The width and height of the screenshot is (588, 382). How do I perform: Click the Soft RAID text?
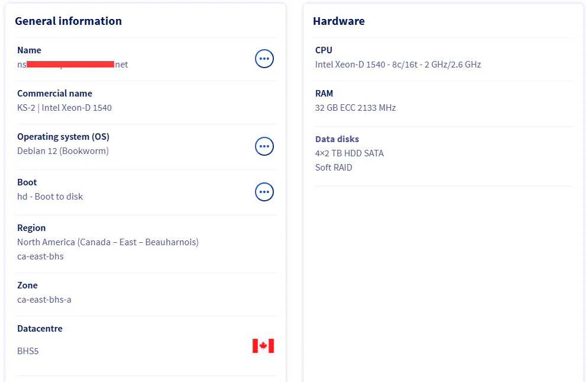point(334,168)
